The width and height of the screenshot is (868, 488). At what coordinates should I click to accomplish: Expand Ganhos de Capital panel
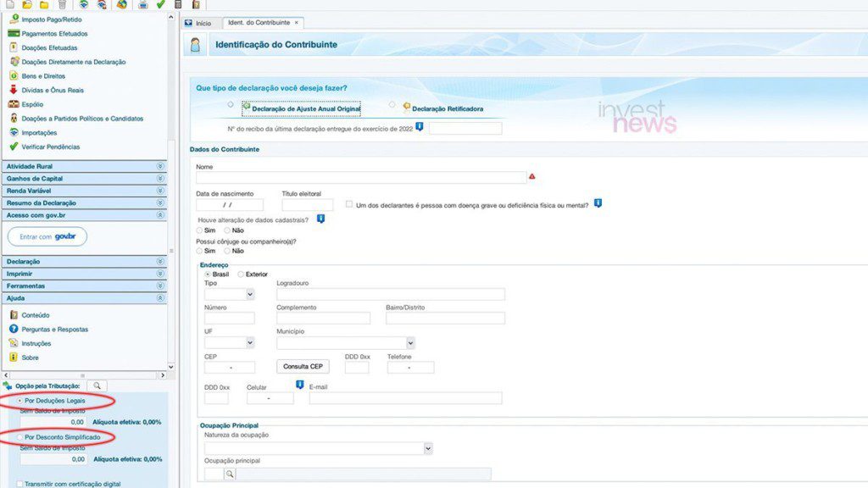point(160,179)
